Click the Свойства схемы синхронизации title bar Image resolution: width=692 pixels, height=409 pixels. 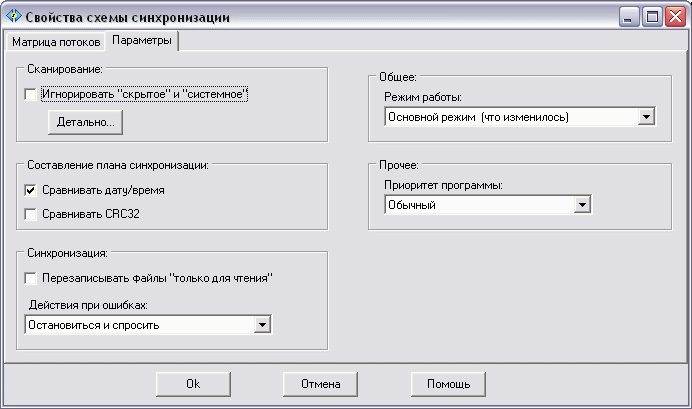click(x=300, y=17)
